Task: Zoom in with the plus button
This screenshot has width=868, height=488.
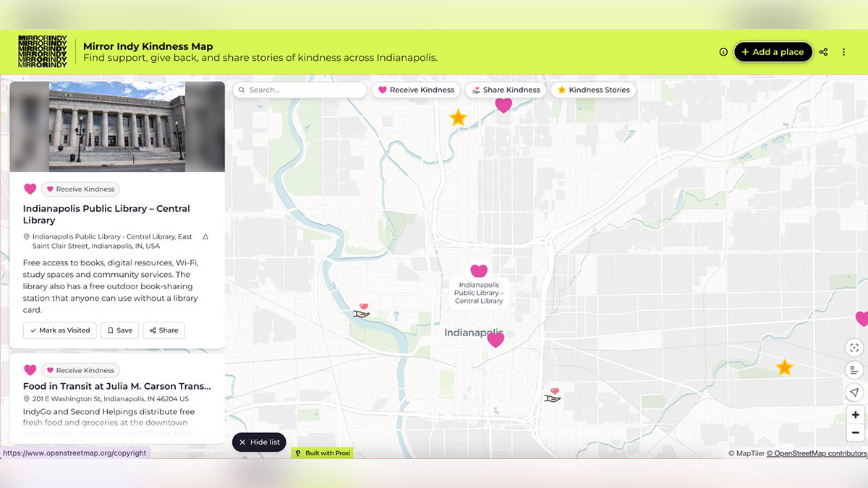Action: 855,415
